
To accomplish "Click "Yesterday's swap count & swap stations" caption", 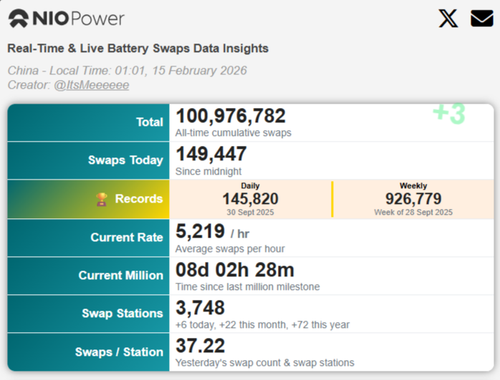I will click(265, 363).
